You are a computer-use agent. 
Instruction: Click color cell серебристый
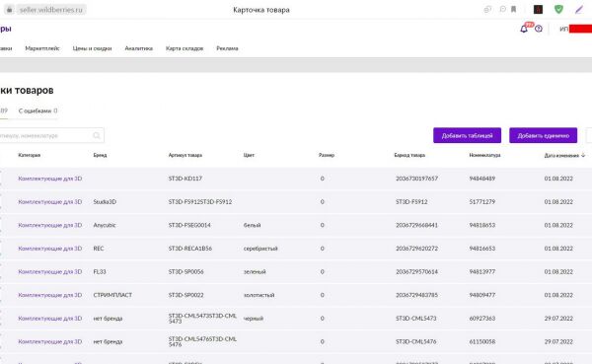click(x=260, y=249)
